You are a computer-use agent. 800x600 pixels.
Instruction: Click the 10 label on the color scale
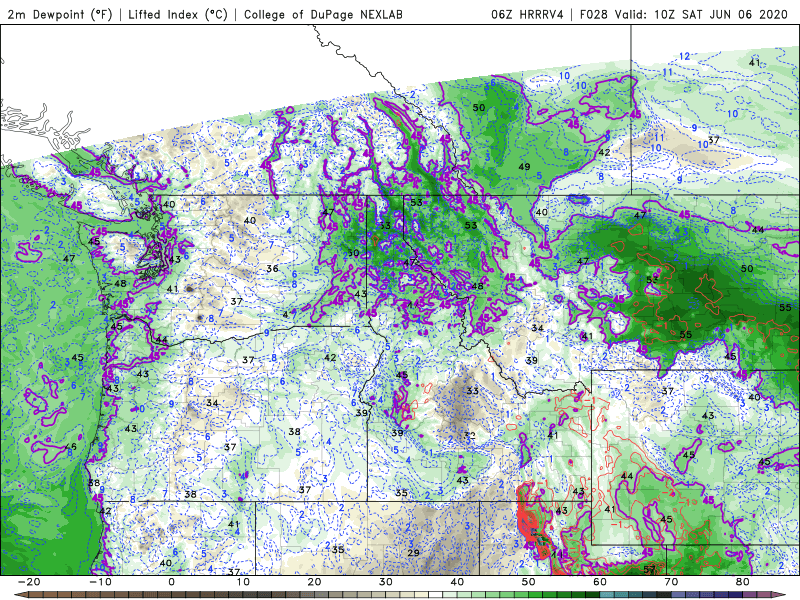tap(243, 582)
